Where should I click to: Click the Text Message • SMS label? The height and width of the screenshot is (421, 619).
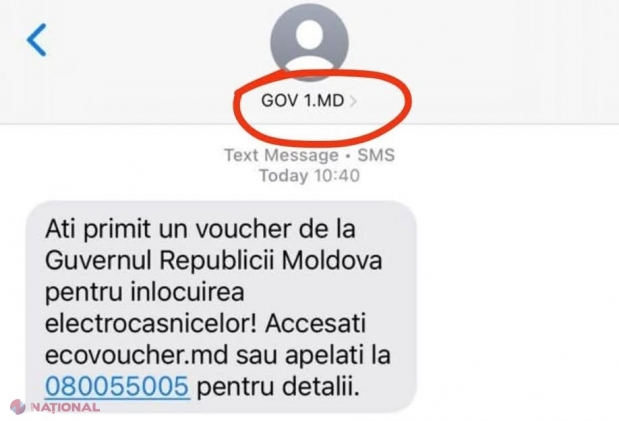[310, 155]
